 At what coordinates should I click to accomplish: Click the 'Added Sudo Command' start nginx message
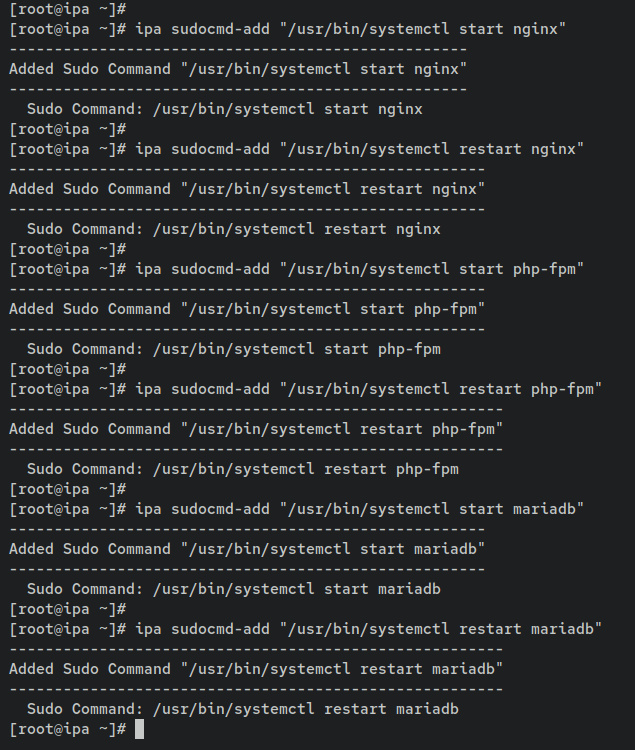[x=238, y=69]
